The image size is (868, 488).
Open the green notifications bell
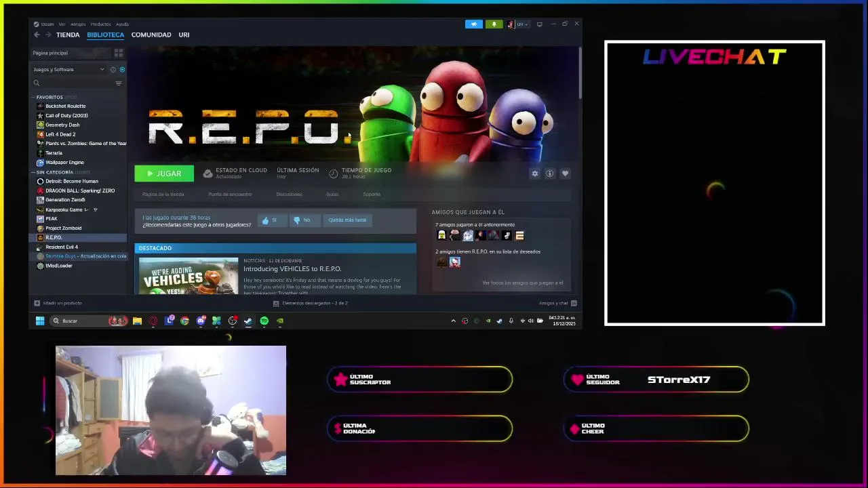click(x=494, y=24)
